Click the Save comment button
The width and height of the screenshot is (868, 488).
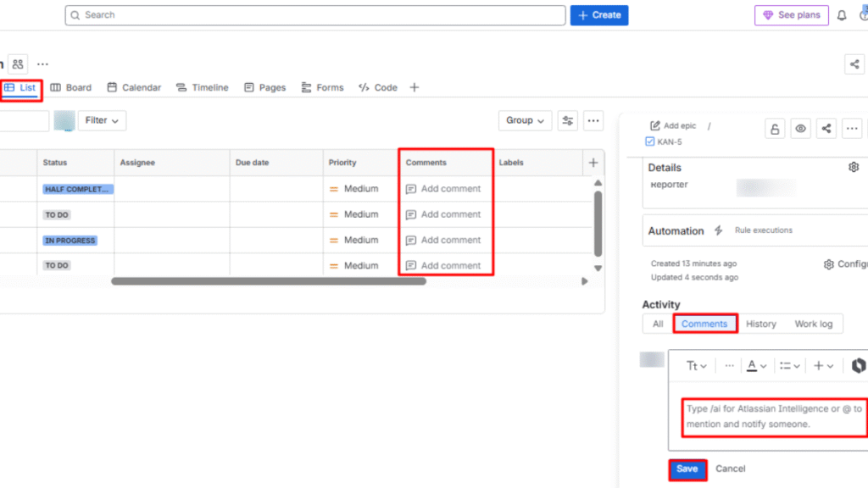[x=687, y=469]
